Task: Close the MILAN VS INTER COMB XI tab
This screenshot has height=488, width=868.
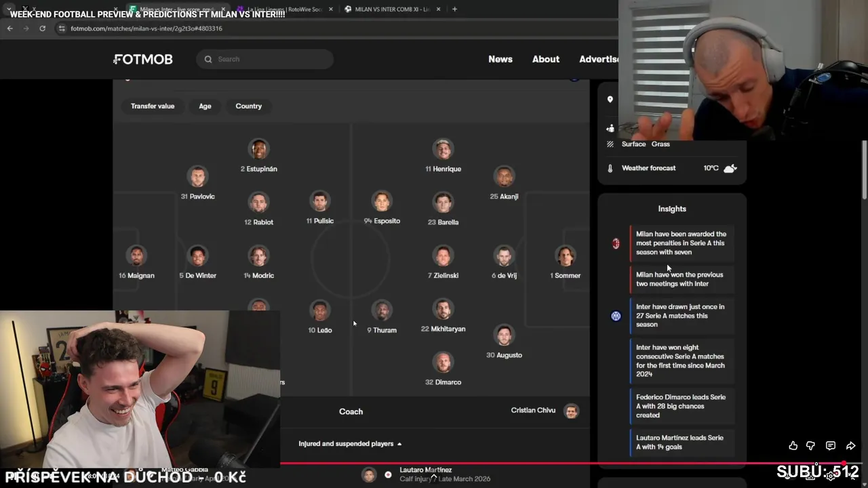Action: (438, 9)
